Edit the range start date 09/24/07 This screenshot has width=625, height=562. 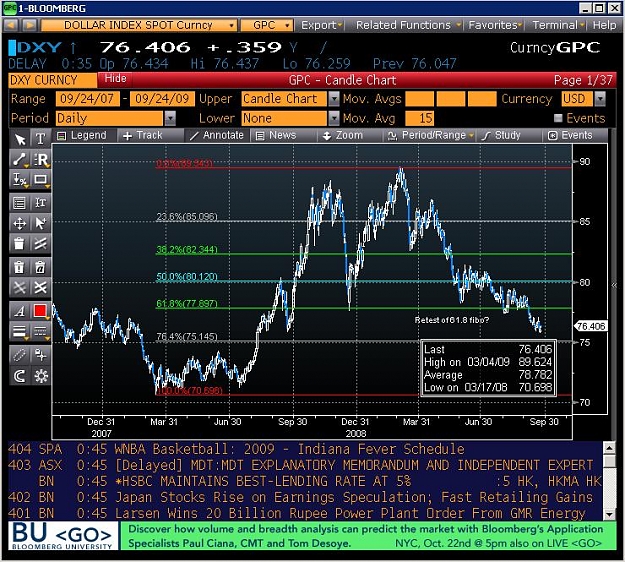(x=87, y=98)
